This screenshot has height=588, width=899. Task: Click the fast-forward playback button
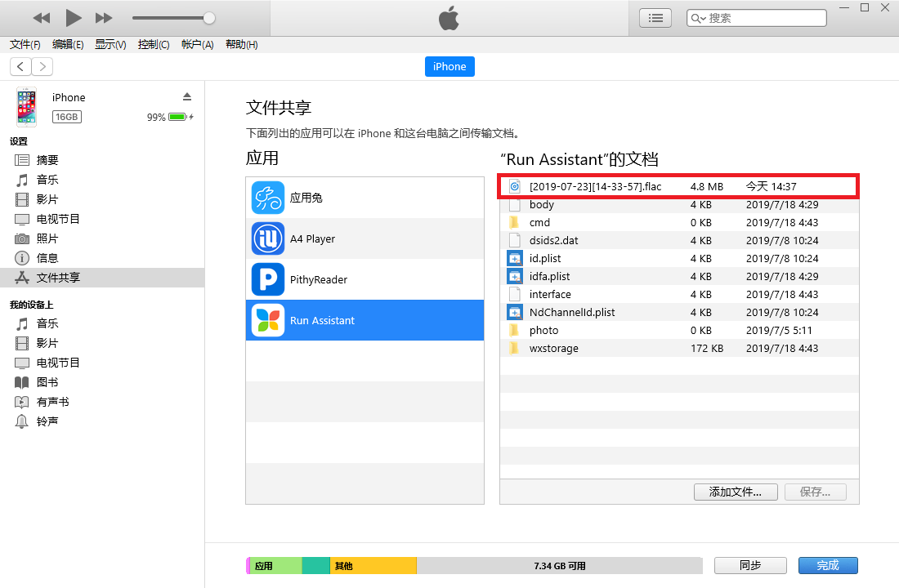[x=104, y=18]
